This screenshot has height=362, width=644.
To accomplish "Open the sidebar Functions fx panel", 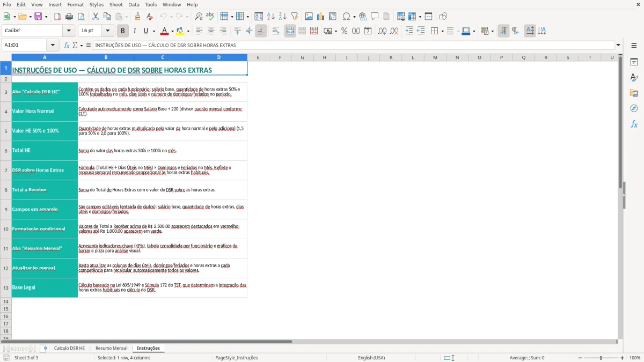I will pos(634,124).
